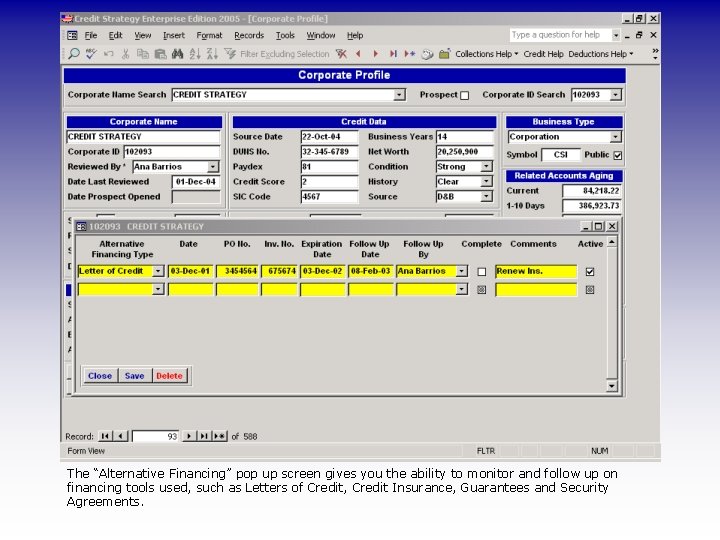Viewport: 720px width, 540px height.
Task: Open History dropdown showing Clear
Action: coord(486,181)
